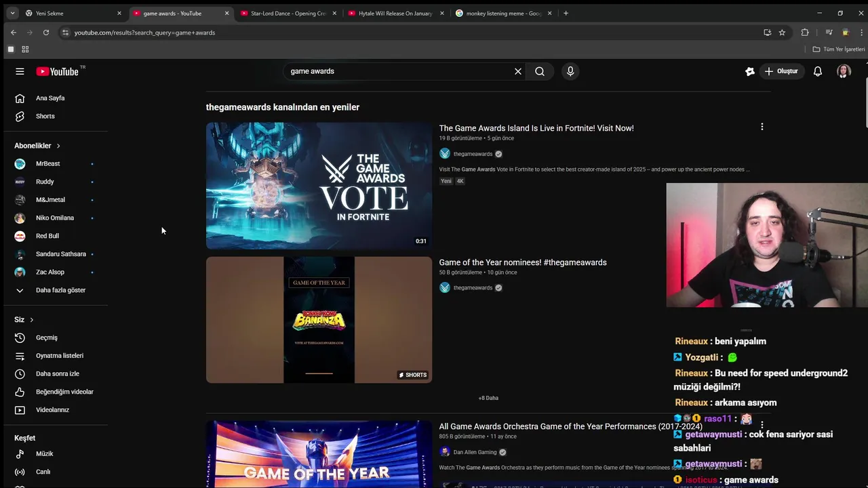Expand the Siz section arrow
The width and height of the screenshot is (868, 488).
tap(31, 320)
